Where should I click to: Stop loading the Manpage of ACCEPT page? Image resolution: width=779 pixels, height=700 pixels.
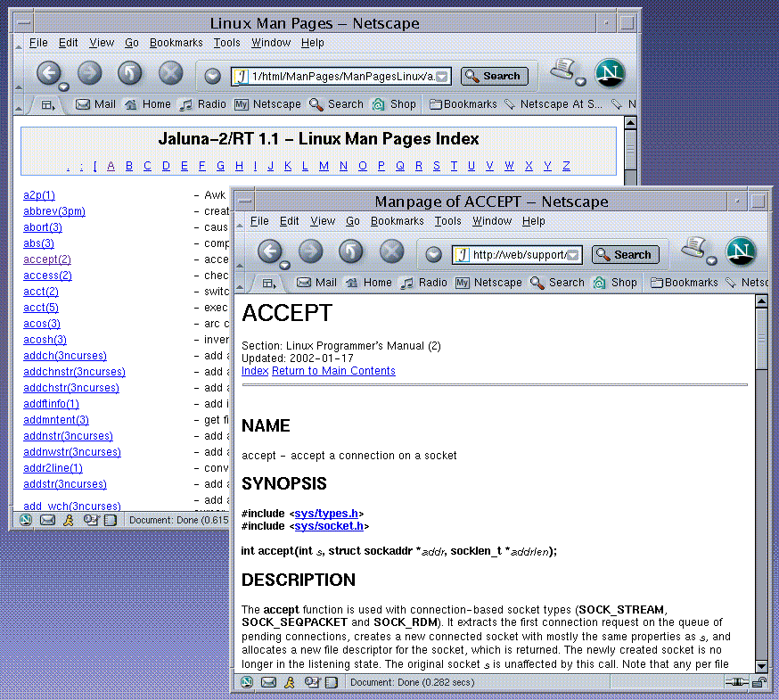[x=391, y=251]
